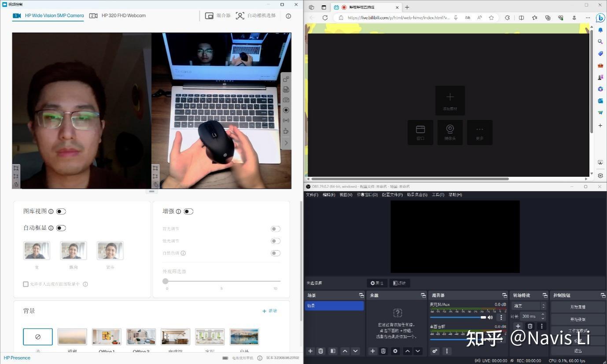Open the 工具(T) menu in OBS
The image size is (607, 364).
click(x=438, y=195)
